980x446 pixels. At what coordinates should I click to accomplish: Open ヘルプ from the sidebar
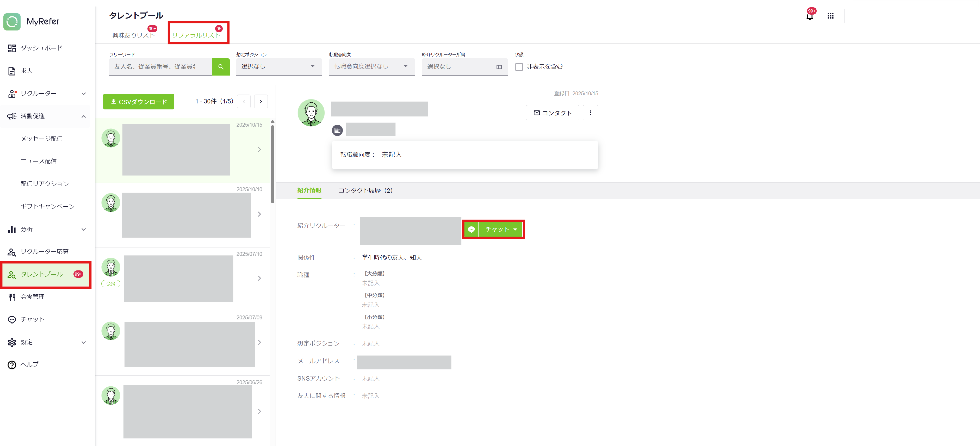29,364
